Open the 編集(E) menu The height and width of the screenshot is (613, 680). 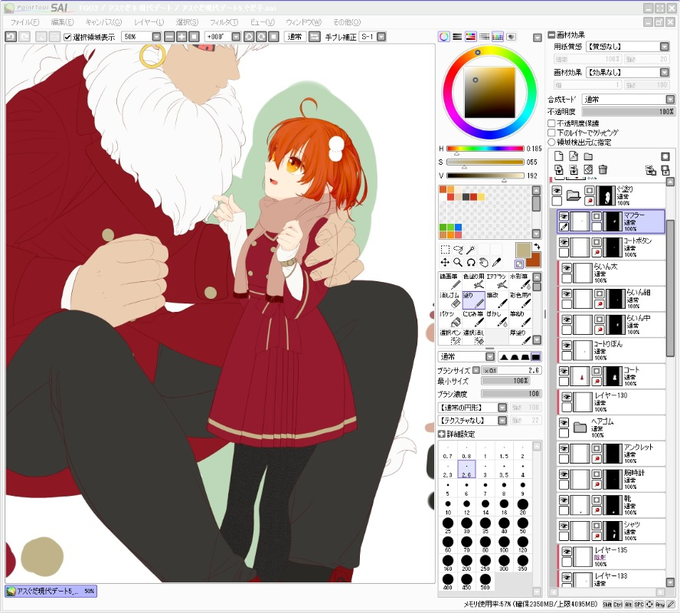click(x=62, y=22)
